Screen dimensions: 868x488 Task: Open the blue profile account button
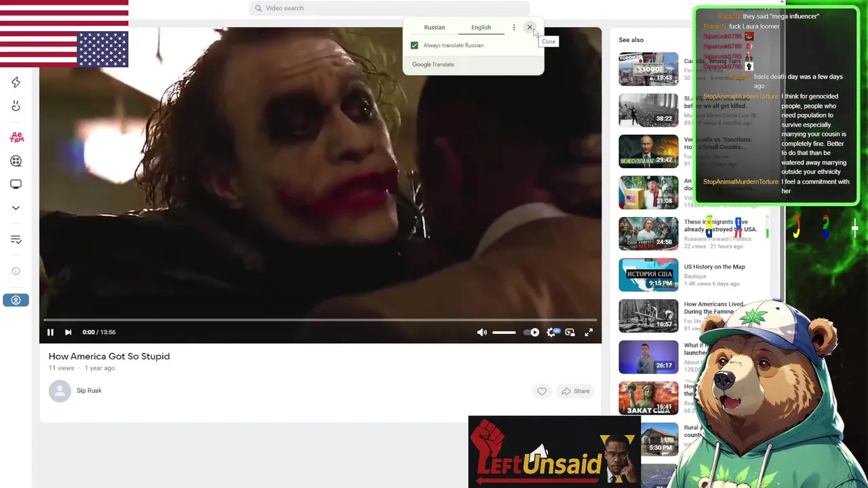point(16,300)
